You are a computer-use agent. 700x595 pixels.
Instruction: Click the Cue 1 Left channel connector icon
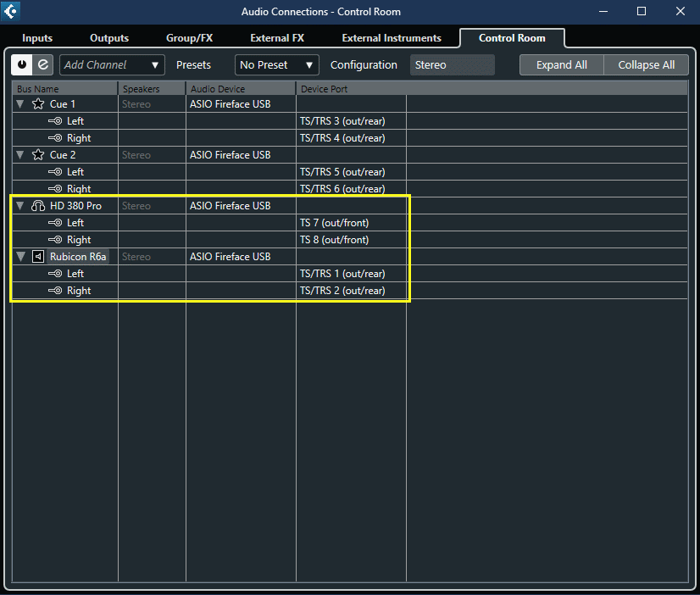click(55, 121)
